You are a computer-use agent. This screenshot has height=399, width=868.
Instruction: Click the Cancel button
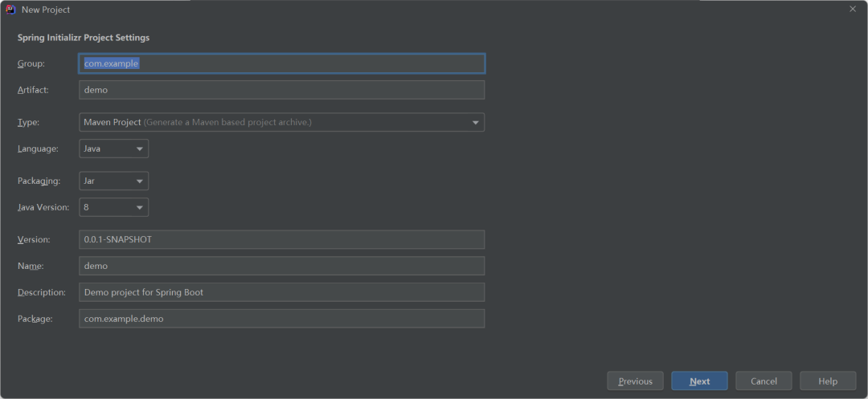tap(763, 381)
